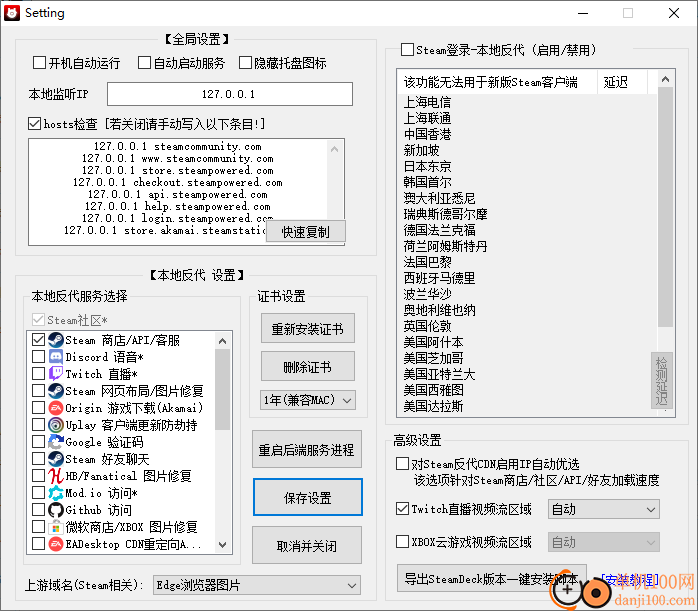Click the service list scroll-down arrow
698x611 pixels.
[x=223, y=545]
